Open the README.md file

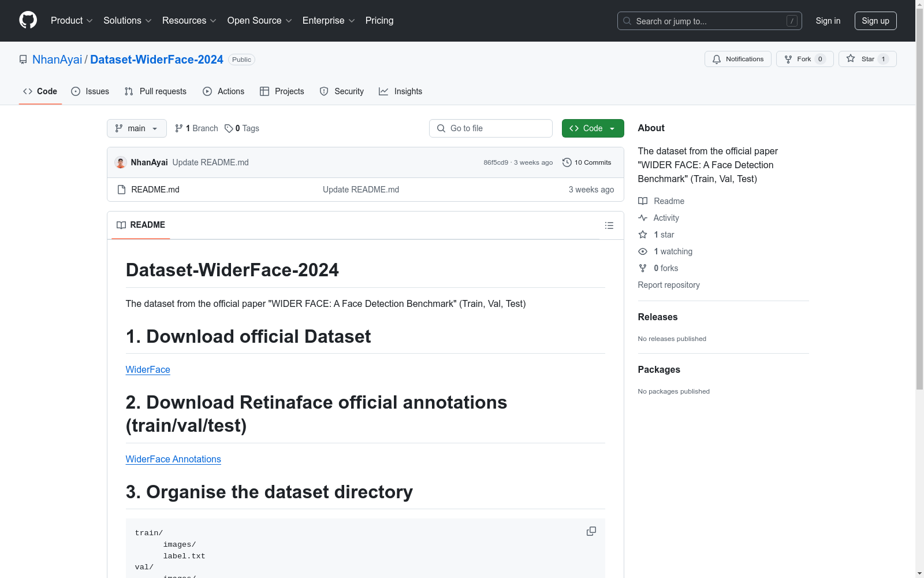pos(155,190)
